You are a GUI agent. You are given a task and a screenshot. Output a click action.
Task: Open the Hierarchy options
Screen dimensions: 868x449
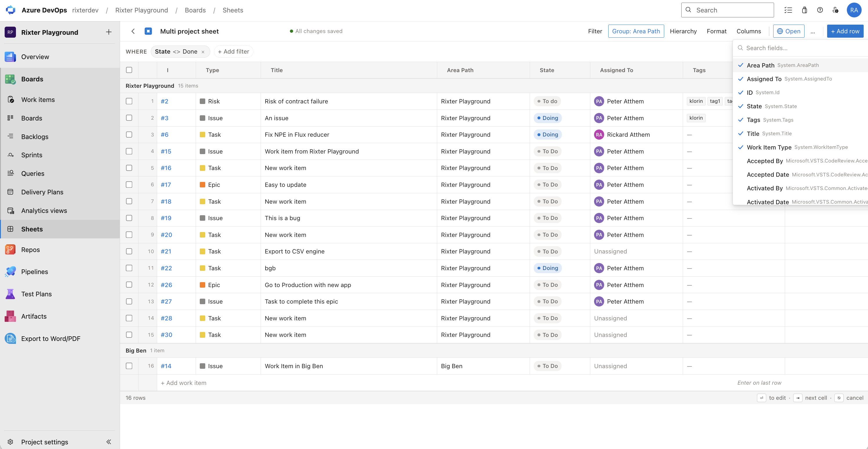[683, 31]
